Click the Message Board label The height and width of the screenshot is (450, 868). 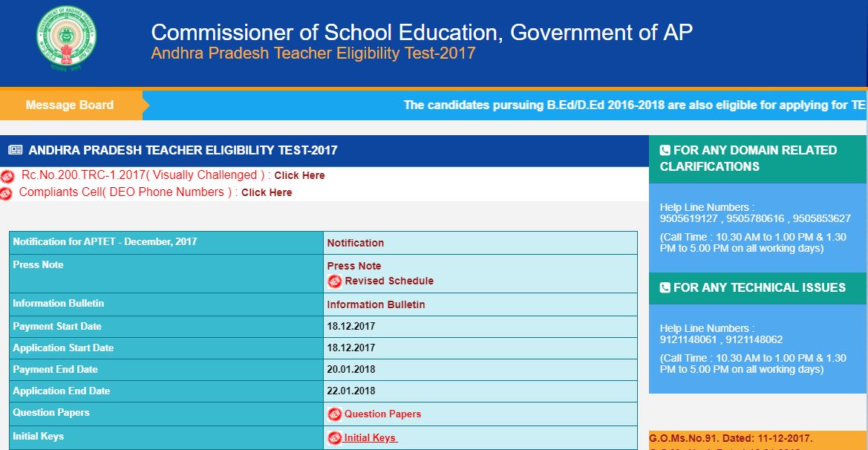pos(70,105)
